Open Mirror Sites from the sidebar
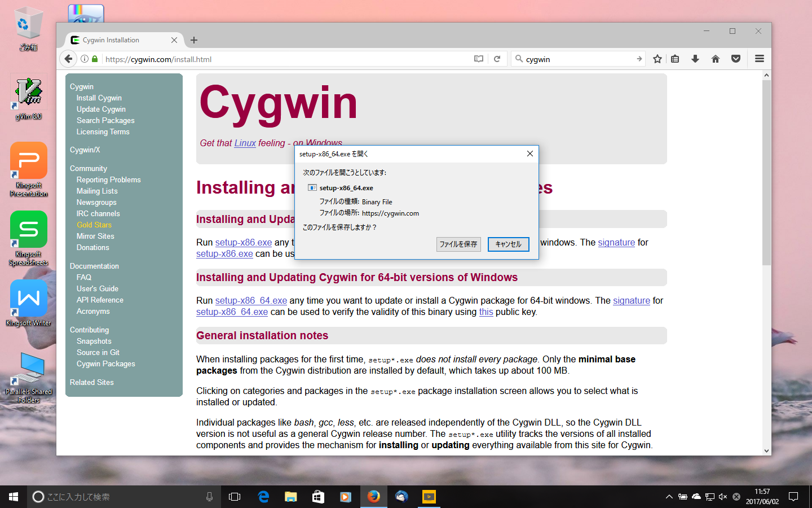Image resolution: width=812 pixels, height=508 pixels. coord(95,237)
